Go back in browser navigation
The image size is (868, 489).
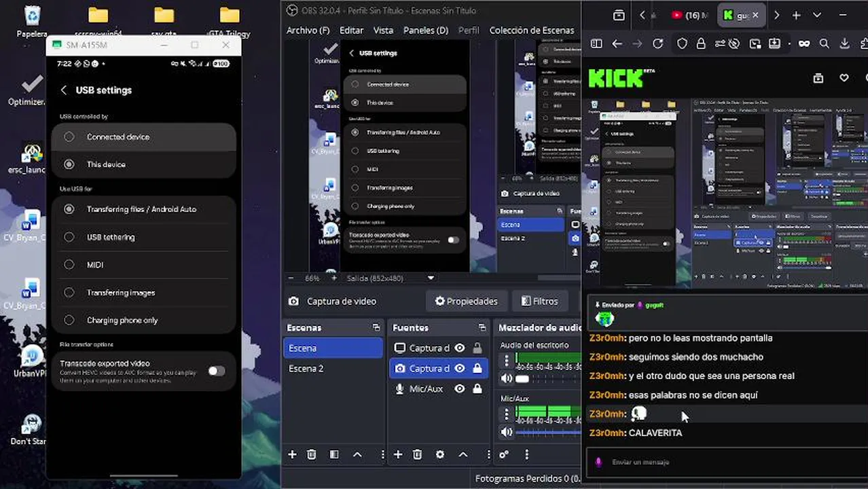(617, 43)
